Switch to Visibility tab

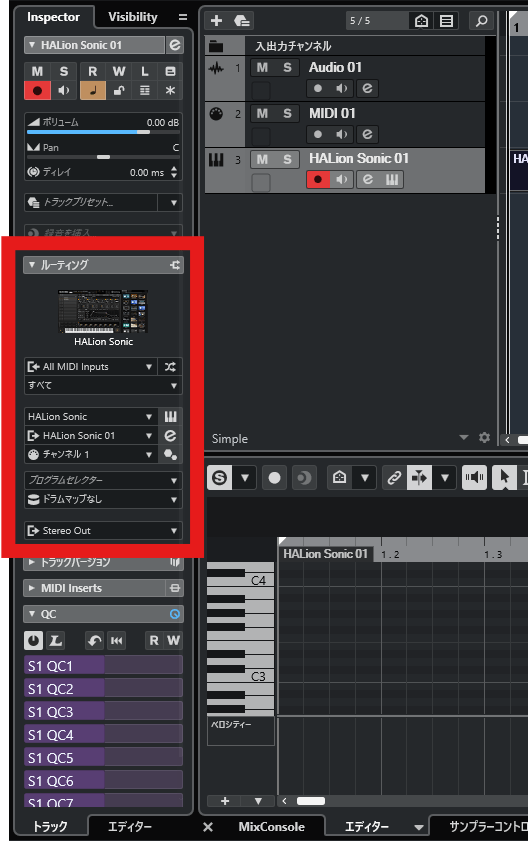[x=133, y=17]
